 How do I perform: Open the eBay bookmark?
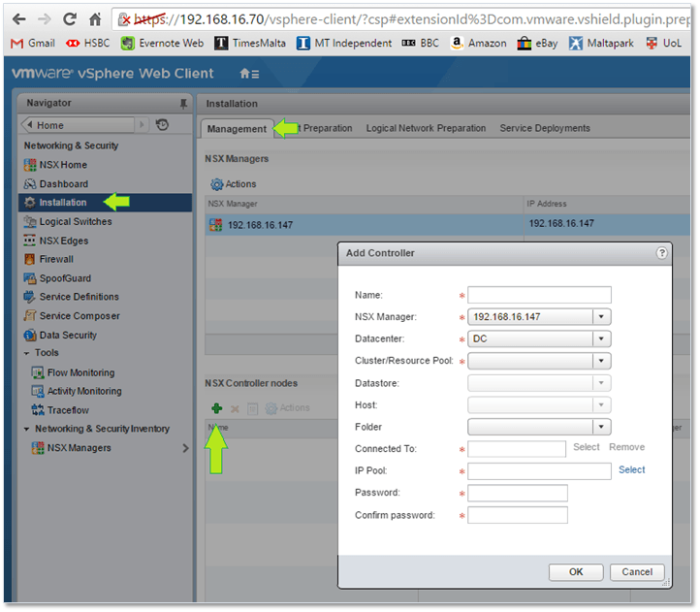pyautogui.click(x=537, y=44)
